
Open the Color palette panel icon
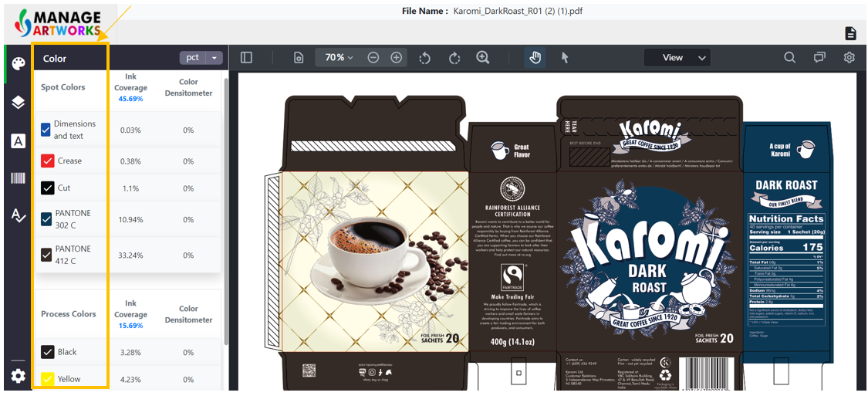tap(19, 64)
